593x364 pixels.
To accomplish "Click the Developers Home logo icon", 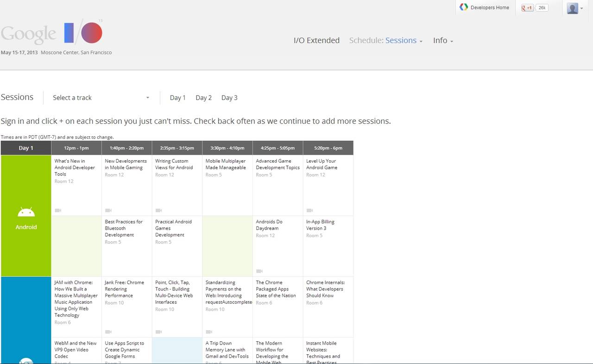I will pyautogui.click(x=464, y=7).
